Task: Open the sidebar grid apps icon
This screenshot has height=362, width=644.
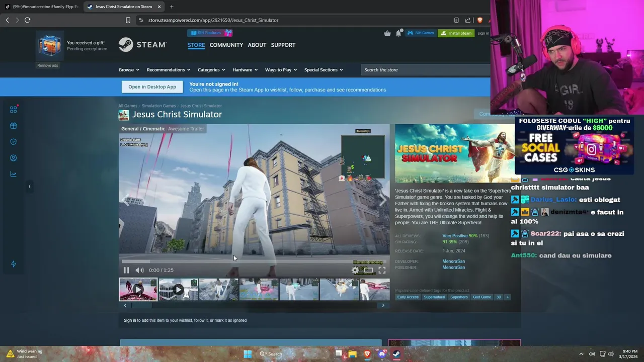Action: (x=14, y=109)
